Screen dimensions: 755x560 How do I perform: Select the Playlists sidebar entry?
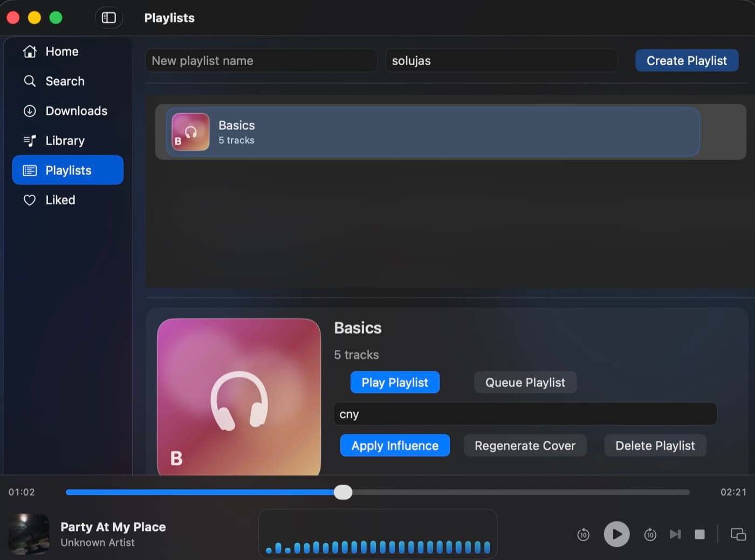[68, 170]
